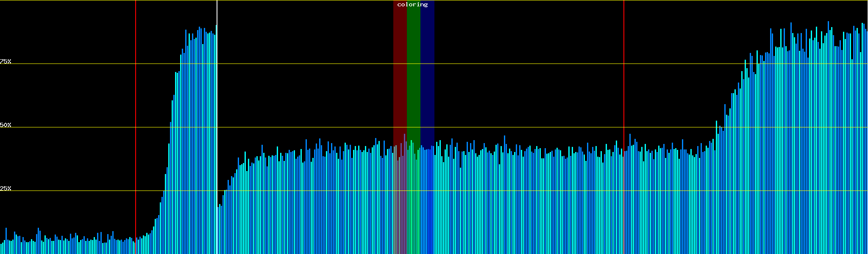Click the 25% axis label
Screen dimensions: 868x254
pos(6,188)
